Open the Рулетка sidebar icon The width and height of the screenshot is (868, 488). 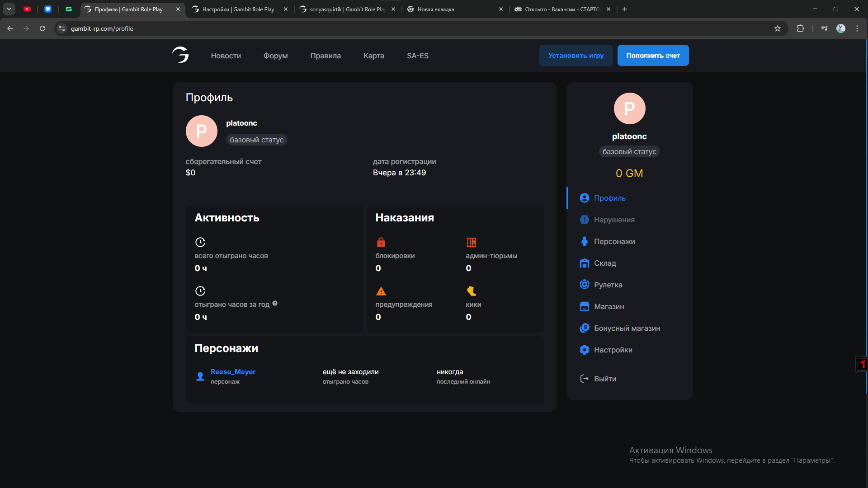point(584,285)
